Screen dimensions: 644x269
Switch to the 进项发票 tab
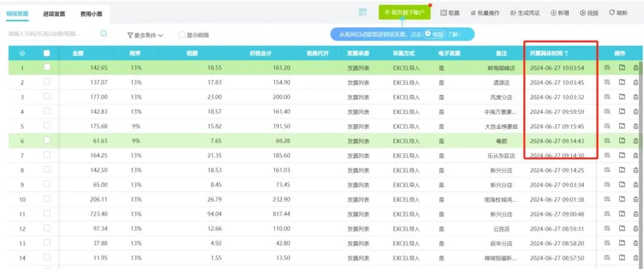(x=54, y=13)
